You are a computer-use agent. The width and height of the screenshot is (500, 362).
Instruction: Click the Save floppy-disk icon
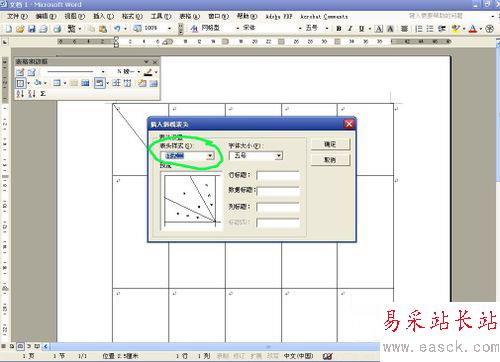point(32,29)
